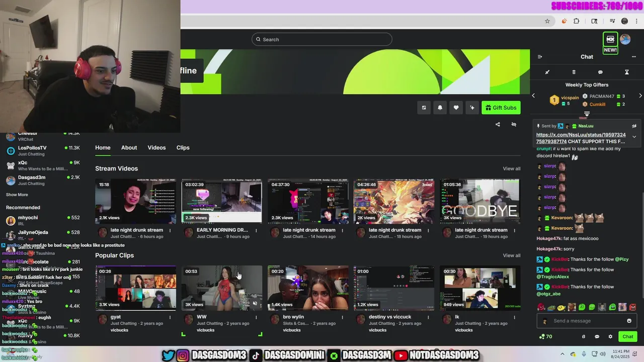Click the taskbar microphone icon
The height and width of the screenshot is (362, 644).
[x=584, y=354]
